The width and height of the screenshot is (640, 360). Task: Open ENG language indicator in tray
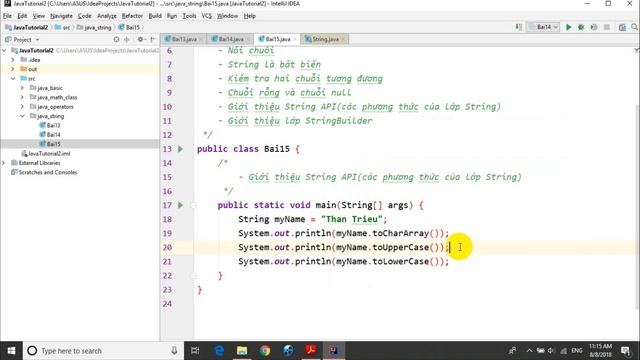(576, 351)
